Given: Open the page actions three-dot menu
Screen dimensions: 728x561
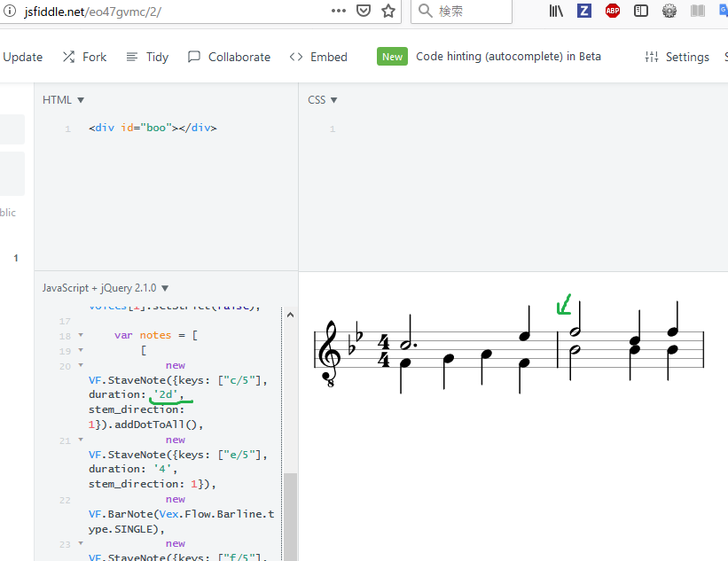Looking at the screenshot, I should coord(339,11).
